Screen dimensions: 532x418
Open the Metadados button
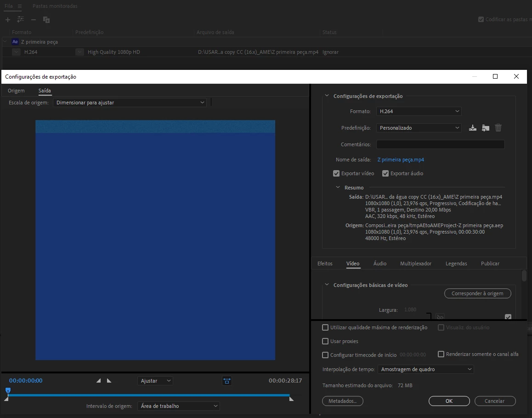pos(342,401)
